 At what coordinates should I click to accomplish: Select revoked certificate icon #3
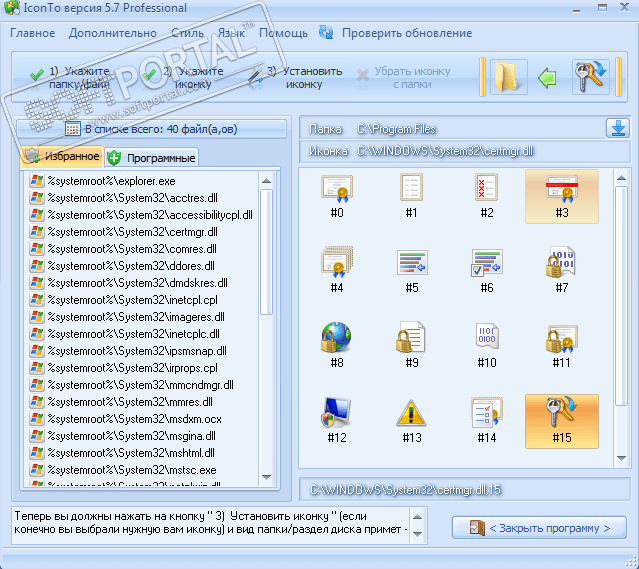[562, 196]
